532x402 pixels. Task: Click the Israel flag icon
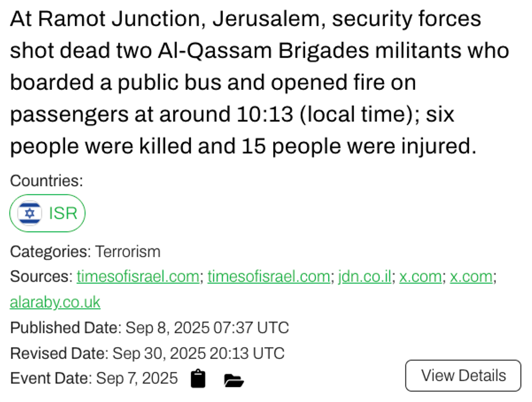29,213
